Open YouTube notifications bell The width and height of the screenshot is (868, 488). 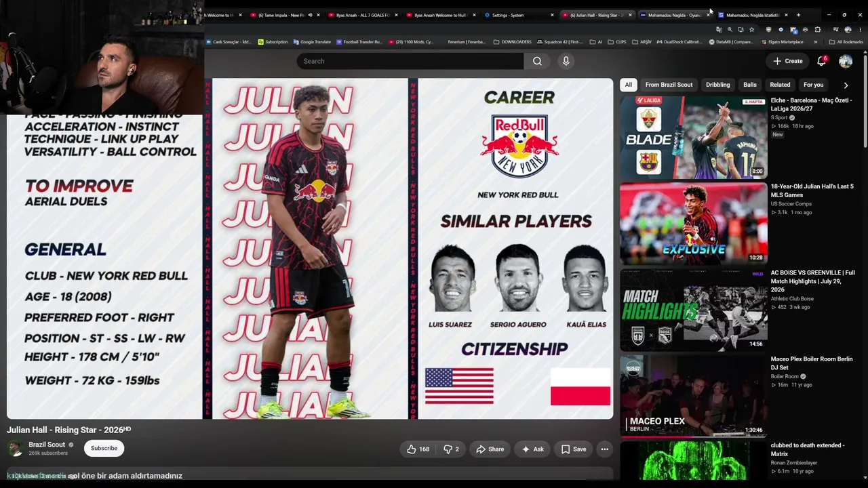821,61
